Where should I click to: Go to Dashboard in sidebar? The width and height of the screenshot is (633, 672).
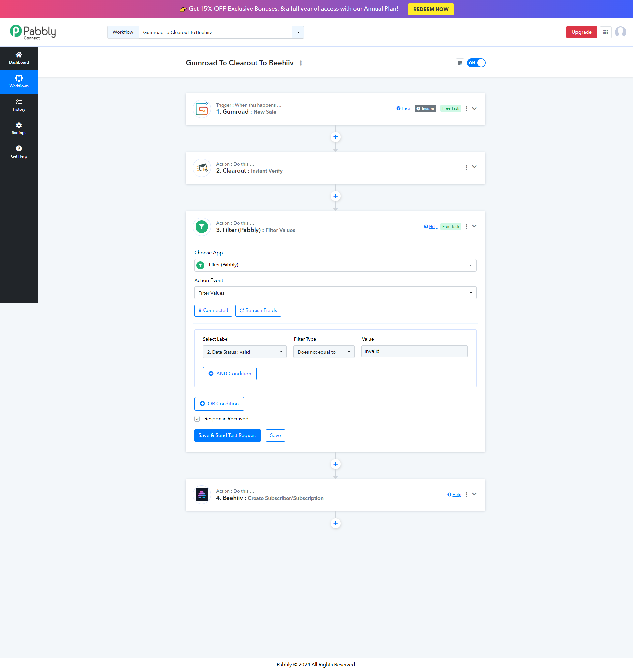click(x=19, y=58)
